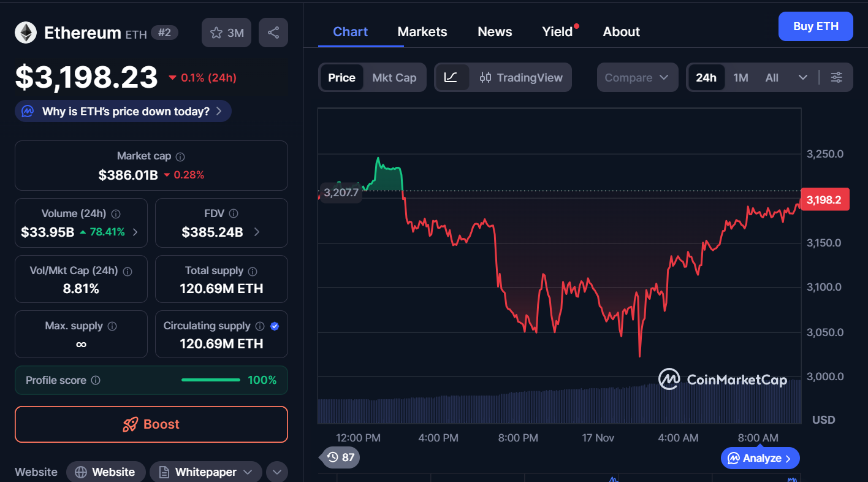Select the Price toggle above the chart

[341, 77]
